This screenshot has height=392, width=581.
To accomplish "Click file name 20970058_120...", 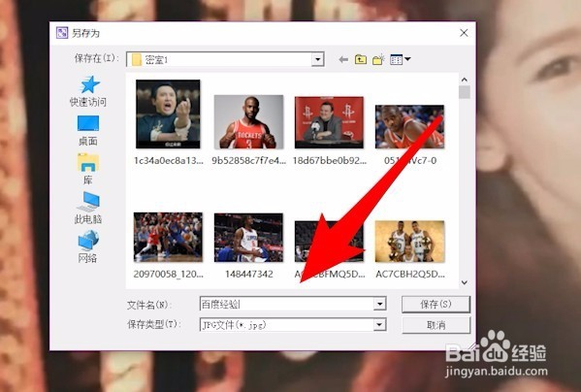I will click(168, 275).
